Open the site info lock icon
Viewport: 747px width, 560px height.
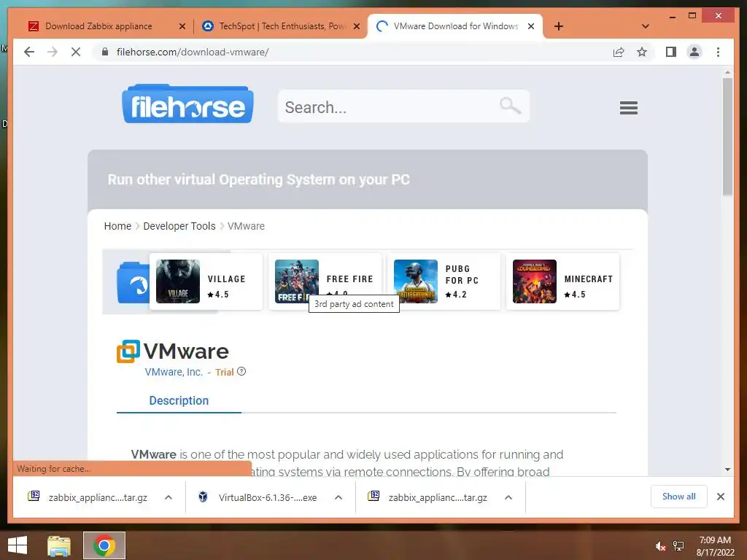105,52
